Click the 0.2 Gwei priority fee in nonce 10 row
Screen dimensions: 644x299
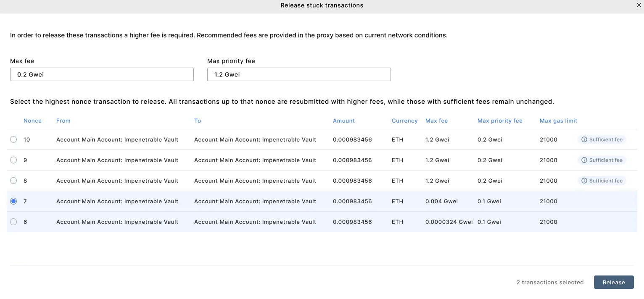[x=490, y=139]
